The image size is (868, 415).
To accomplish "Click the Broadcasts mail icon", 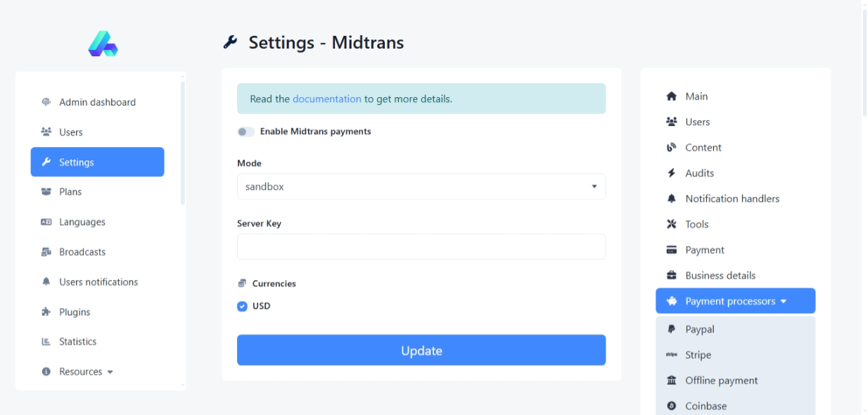I will 46,252.
